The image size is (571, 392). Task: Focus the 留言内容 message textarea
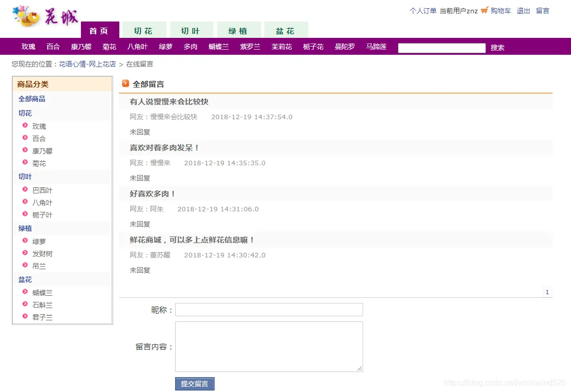(269, 346)
